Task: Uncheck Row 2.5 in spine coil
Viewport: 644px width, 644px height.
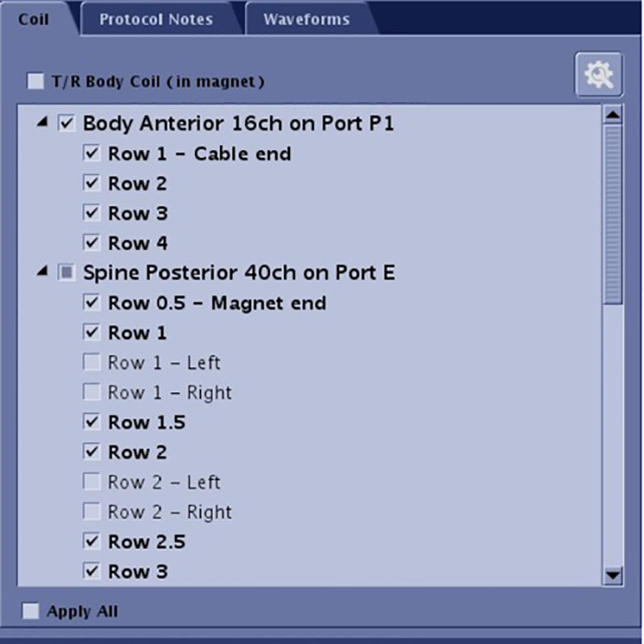Action: click(x=92, y=542)
